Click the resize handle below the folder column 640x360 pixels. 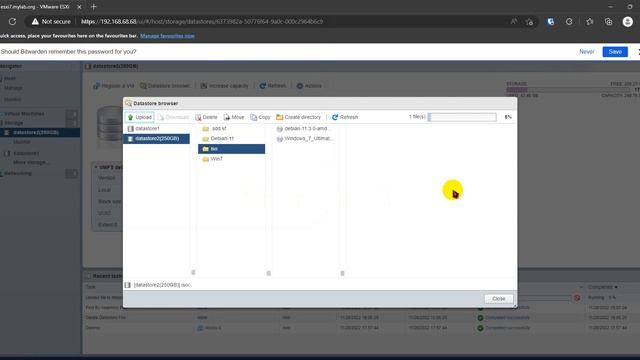269,273
